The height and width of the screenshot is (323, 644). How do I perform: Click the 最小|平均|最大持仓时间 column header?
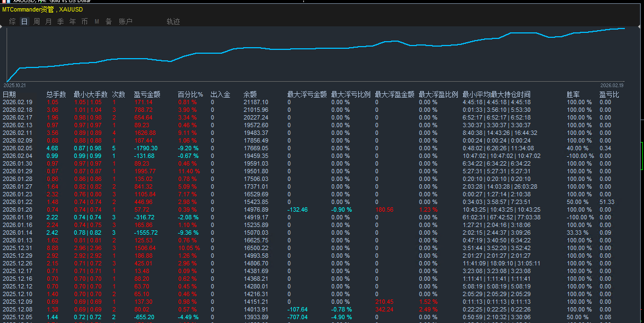[497, 95]
